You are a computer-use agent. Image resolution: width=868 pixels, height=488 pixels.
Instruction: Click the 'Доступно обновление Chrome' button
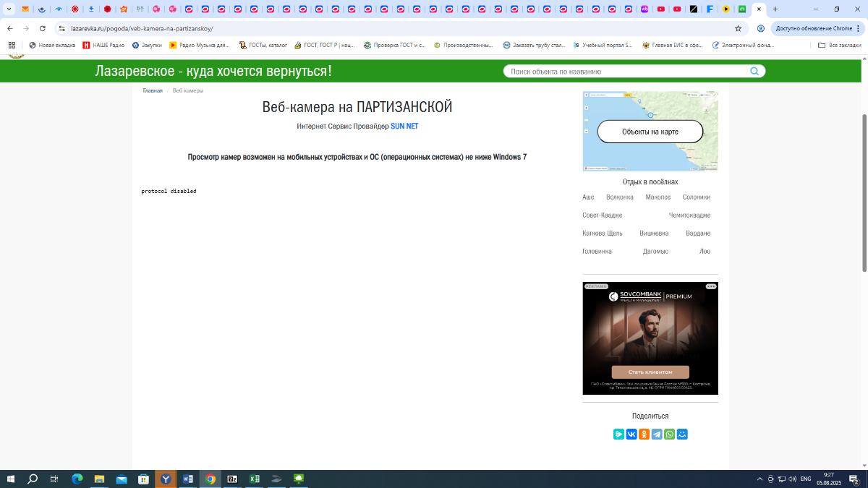[817, 28]
